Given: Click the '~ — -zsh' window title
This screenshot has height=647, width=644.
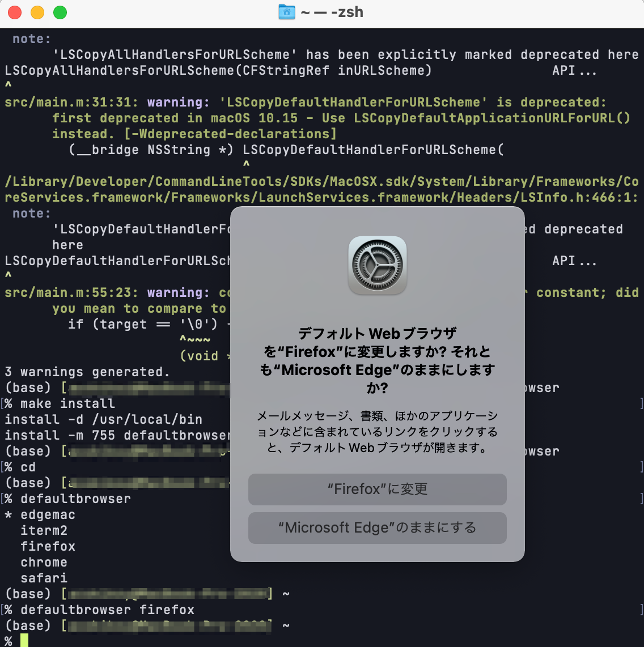Looking at the screenshot, I should pyautogui.click(x=332, y=12).
